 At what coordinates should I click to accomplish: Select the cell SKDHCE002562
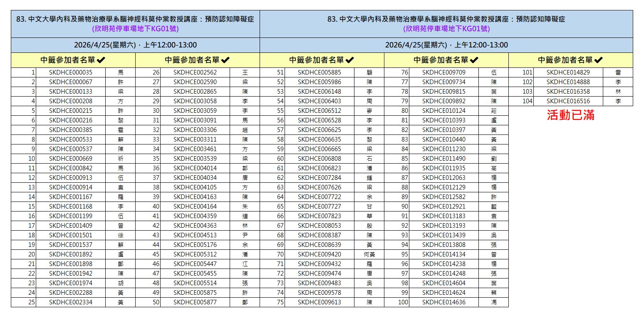(195, 72)
